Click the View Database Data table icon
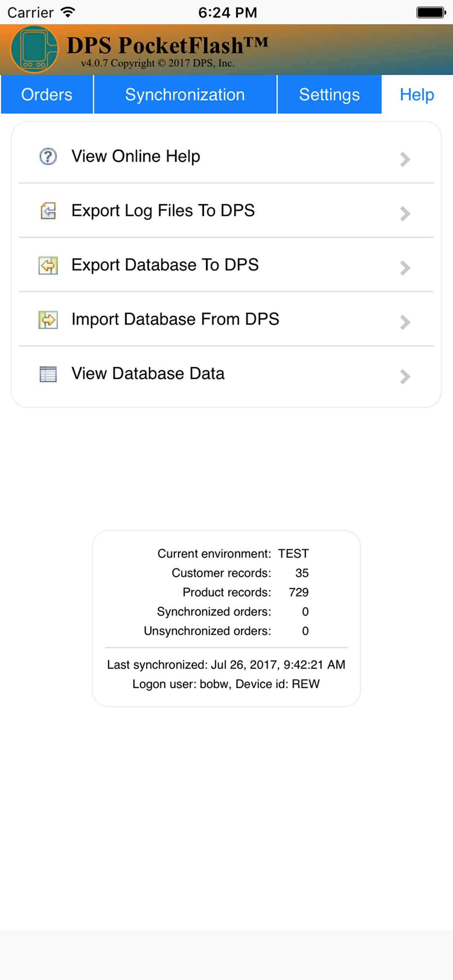453x980 pixels. (x=48, y=374)
